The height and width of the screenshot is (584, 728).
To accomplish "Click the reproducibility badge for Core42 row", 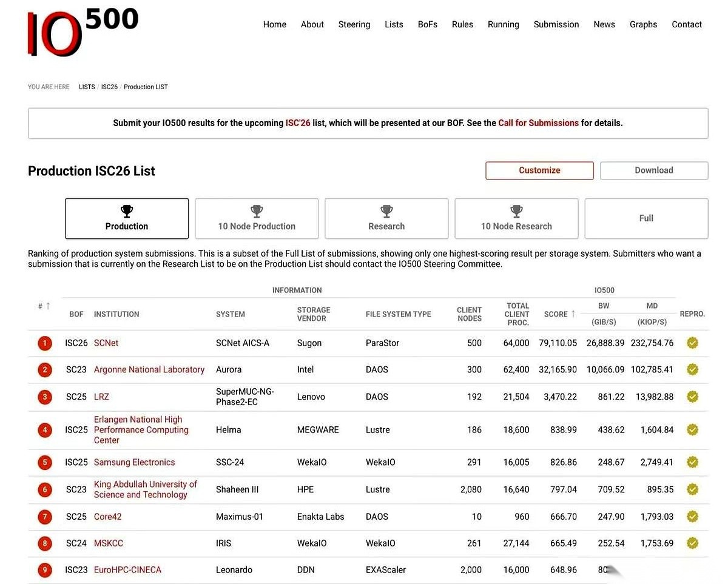I will click(x=692, y=517).
